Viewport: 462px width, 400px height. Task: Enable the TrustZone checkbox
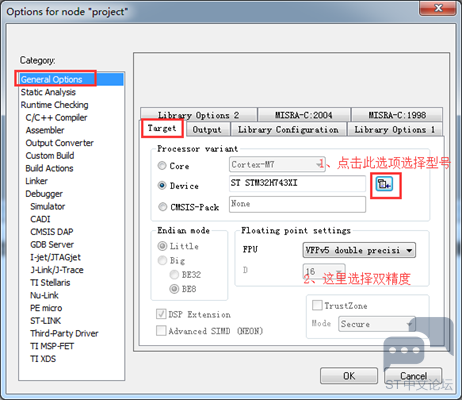(x=317, y=305)
